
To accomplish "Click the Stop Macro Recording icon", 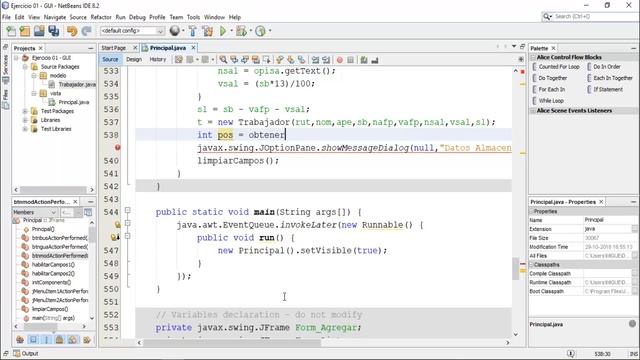I will coord(350,60).
